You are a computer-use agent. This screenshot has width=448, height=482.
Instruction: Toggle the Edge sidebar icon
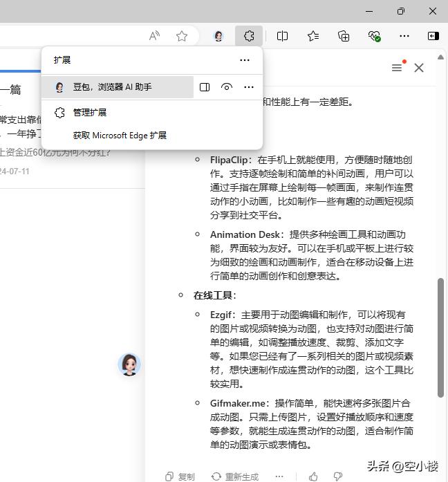pyautogui.click(x=433, y=36)
